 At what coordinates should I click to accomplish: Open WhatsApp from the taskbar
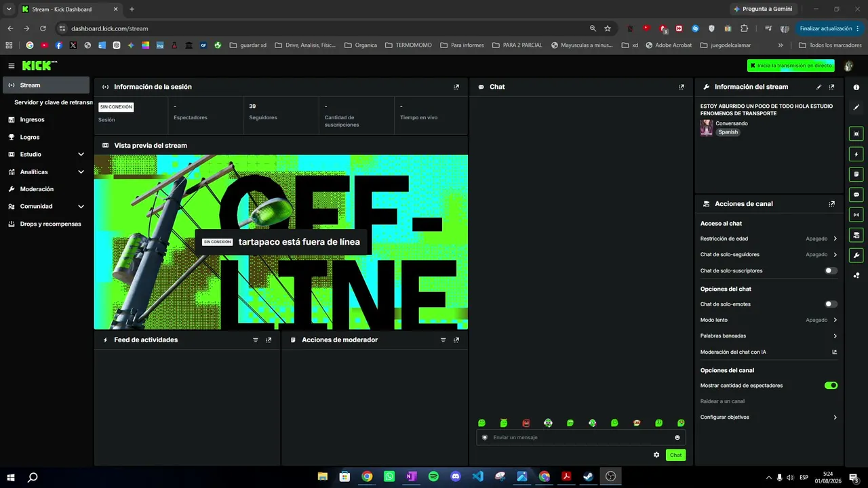tap(389, 476)
